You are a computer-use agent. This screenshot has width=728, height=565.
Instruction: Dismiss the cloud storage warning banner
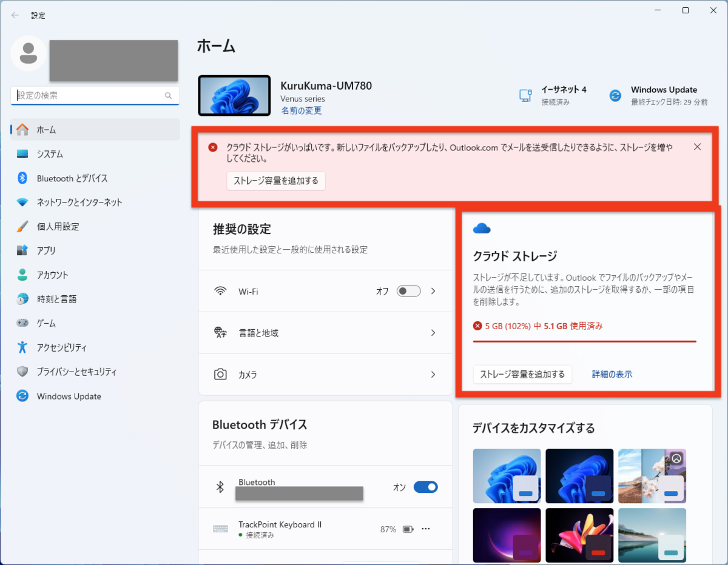[x=697, y=147]
